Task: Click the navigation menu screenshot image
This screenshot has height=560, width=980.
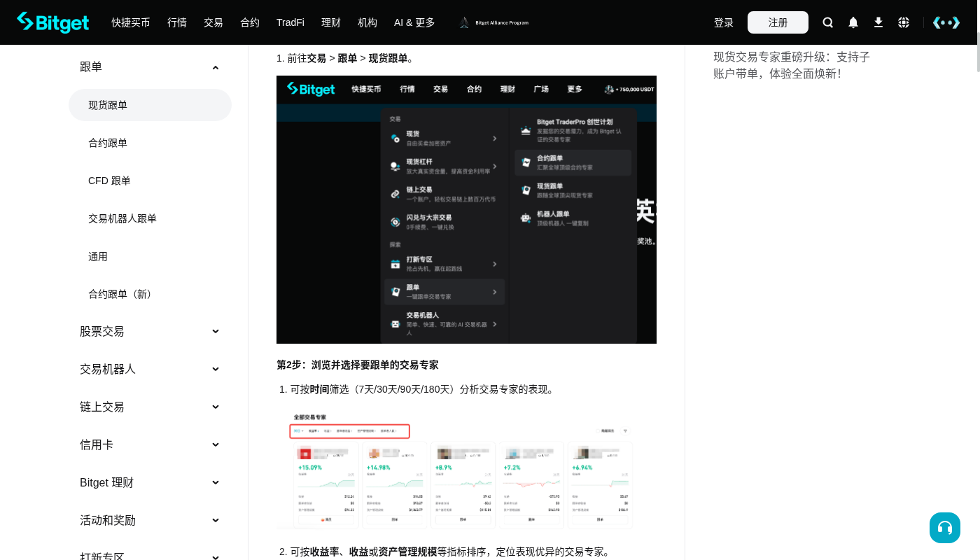Action: click(466, 209)
